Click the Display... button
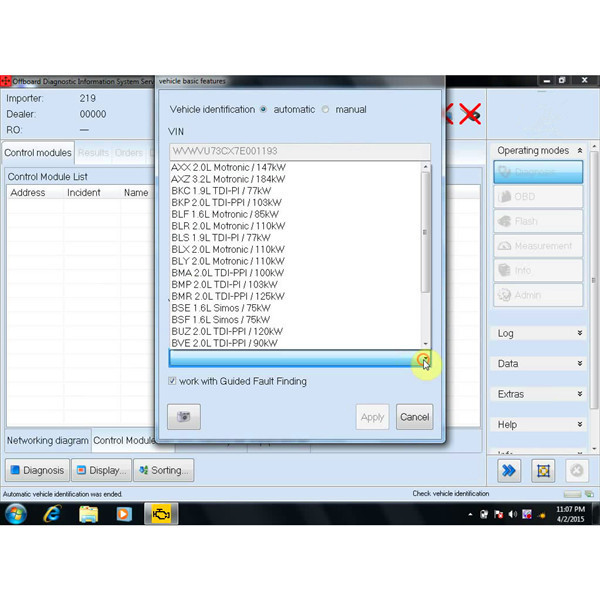Image resolution: width=600 pixels, height=600 pixels. point(101,470)
